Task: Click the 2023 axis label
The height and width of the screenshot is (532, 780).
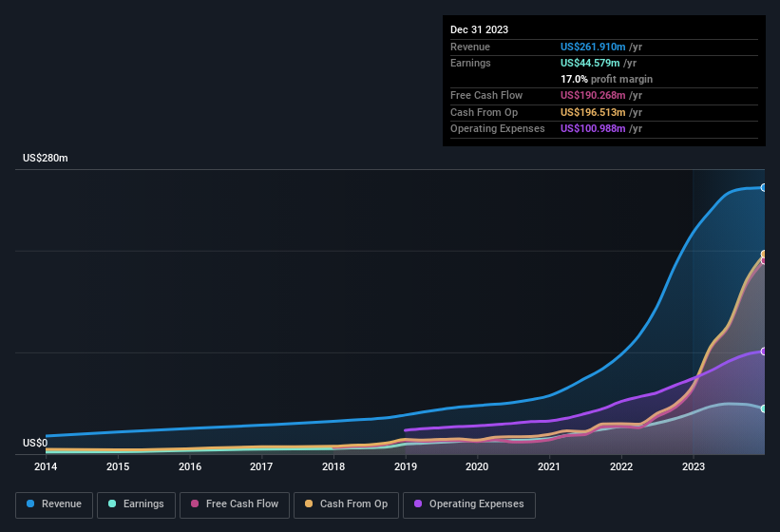Action: pos(694,466)
